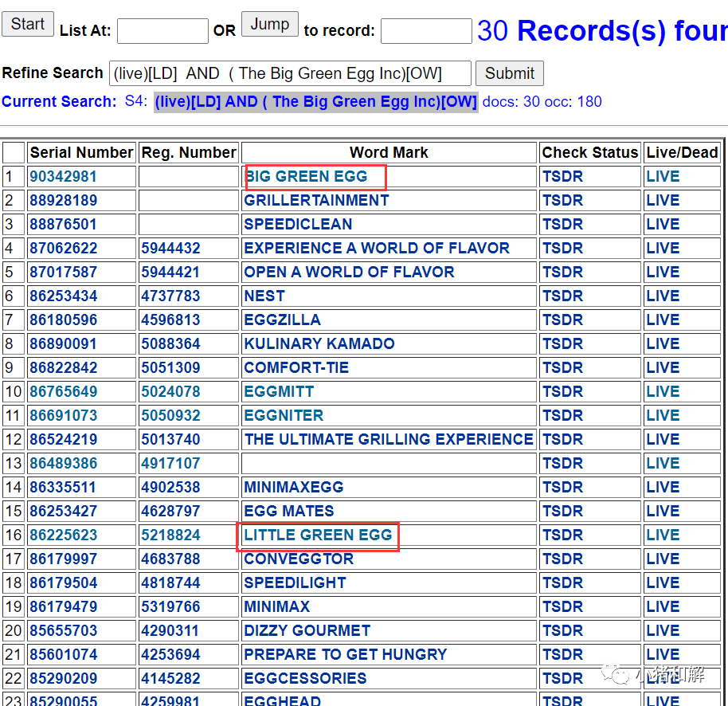Open serial number 86524219
The width and height of the screenshot is (728, 706).
pyautogui.click(x=63, y=440)
